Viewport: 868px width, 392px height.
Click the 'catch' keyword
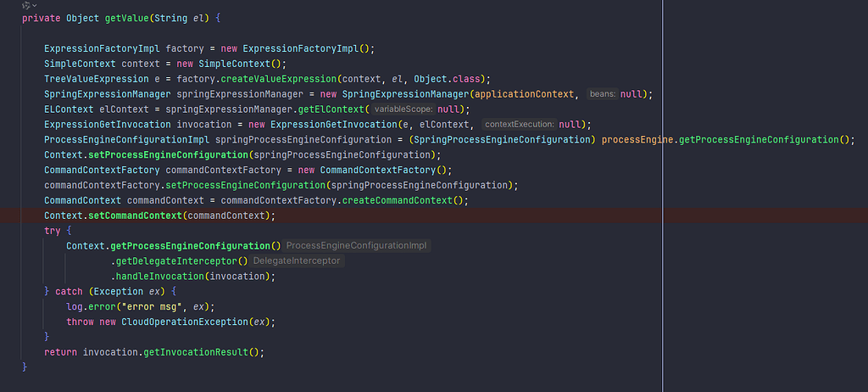[x=69, y=291]
